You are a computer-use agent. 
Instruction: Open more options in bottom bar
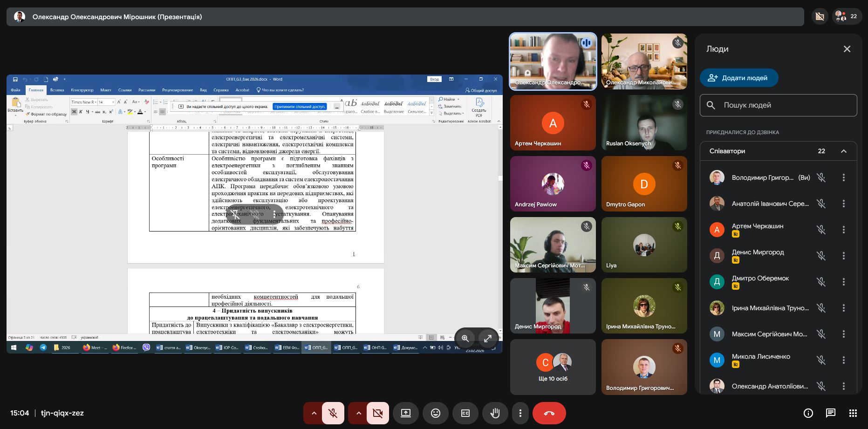coord(520,413)
